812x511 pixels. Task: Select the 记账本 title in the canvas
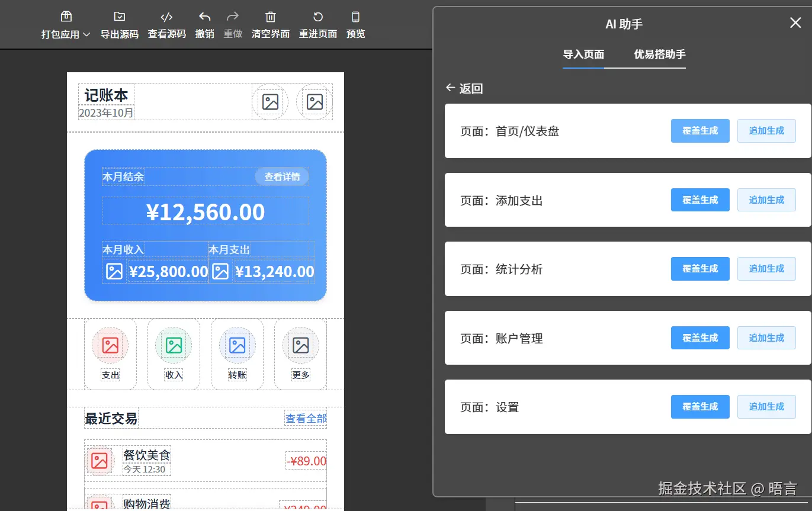(106, 95)
